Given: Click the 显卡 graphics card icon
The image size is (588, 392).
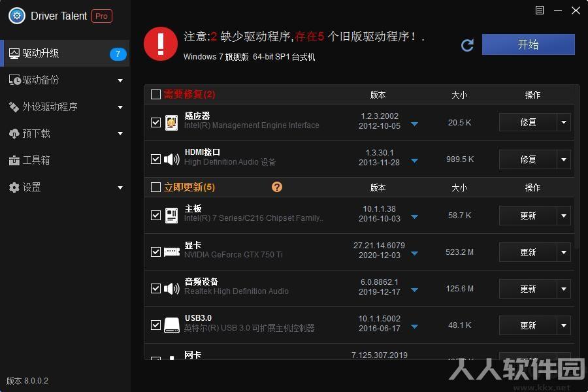Looking at the screenshot, I should [x=172, y=252].
